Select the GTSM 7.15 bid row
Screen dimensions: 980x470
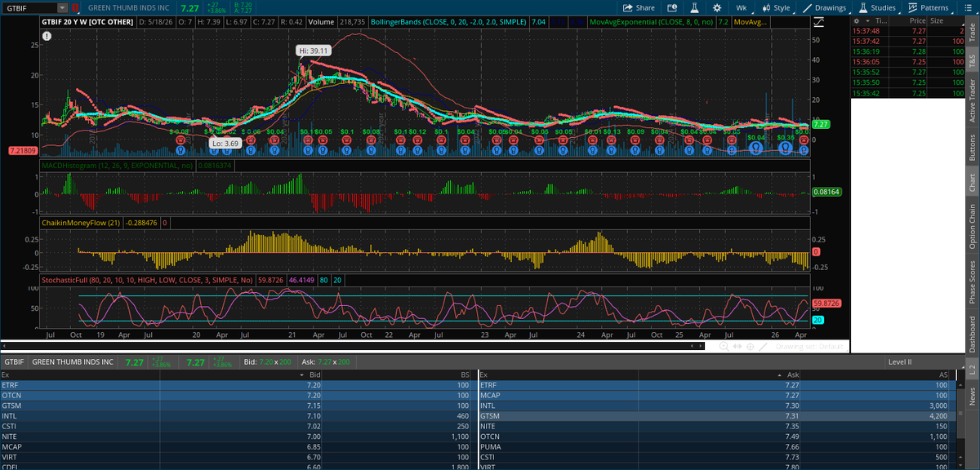point(237,406)
